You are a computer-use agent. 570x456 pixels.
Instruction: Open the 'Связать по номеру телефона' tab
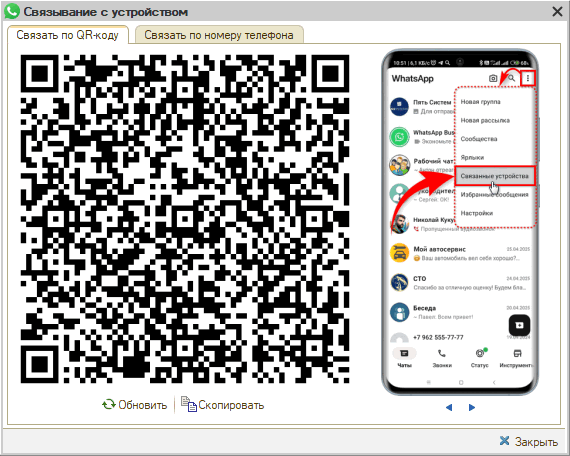click(219, 35)
